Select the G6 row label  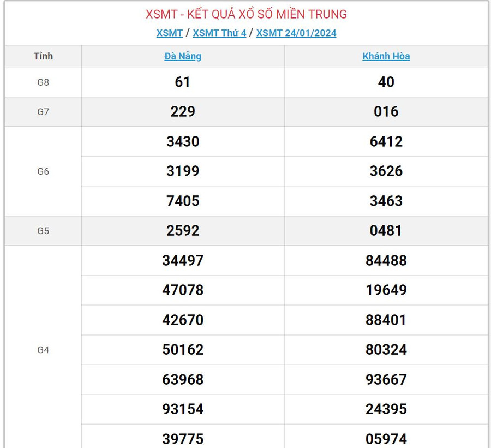tap(43, 171)
